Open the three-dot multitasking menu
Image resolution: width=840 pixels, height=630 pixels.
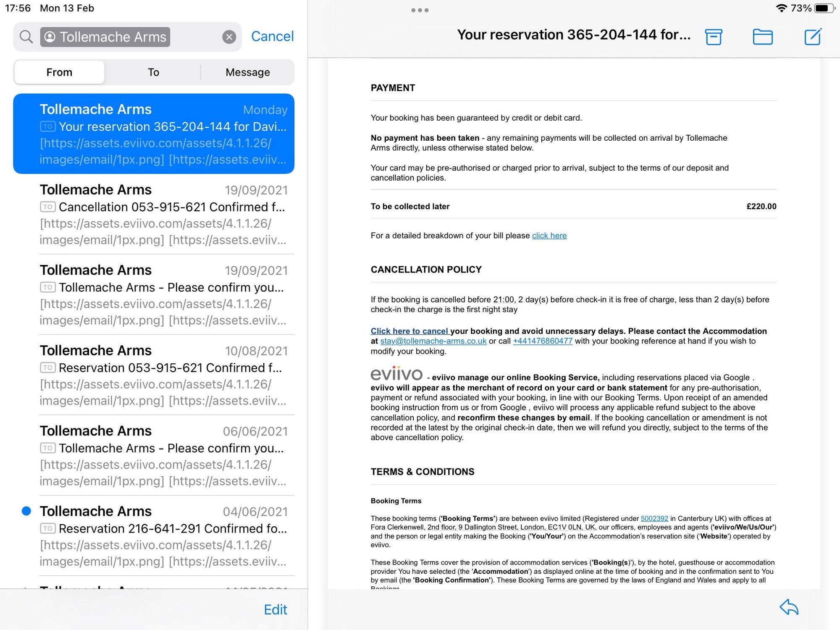pos(420,10)
